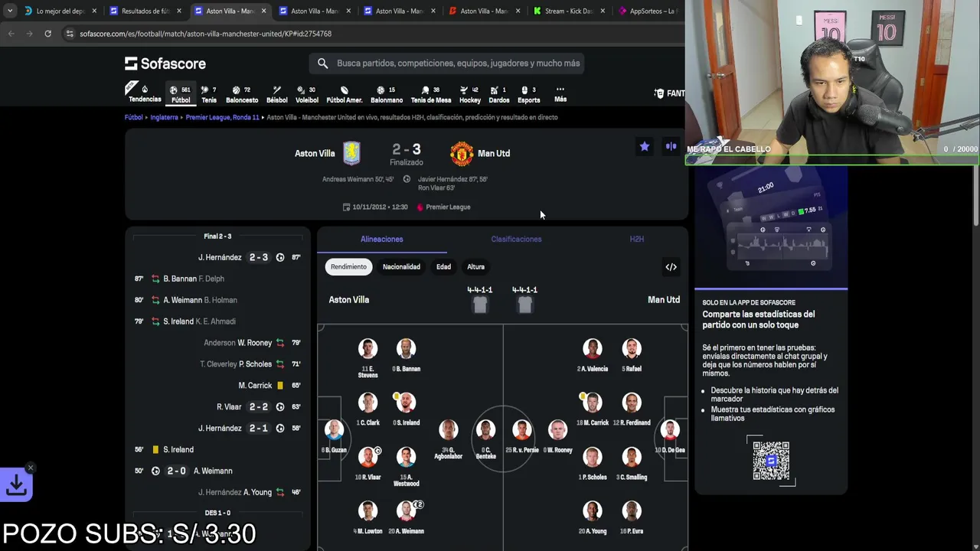Open the Baloncesto sport category

(242, 93)
